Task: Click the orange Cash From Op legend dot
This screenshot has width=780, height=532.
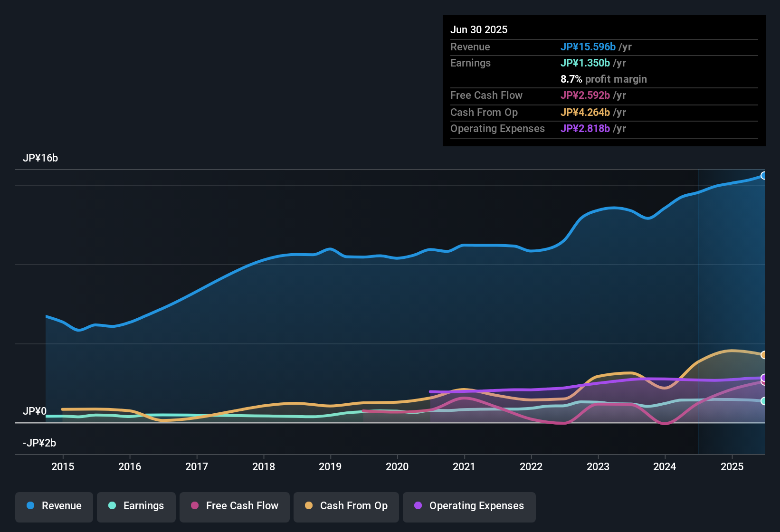Action: pyautogui.click(x=309, y=506)
